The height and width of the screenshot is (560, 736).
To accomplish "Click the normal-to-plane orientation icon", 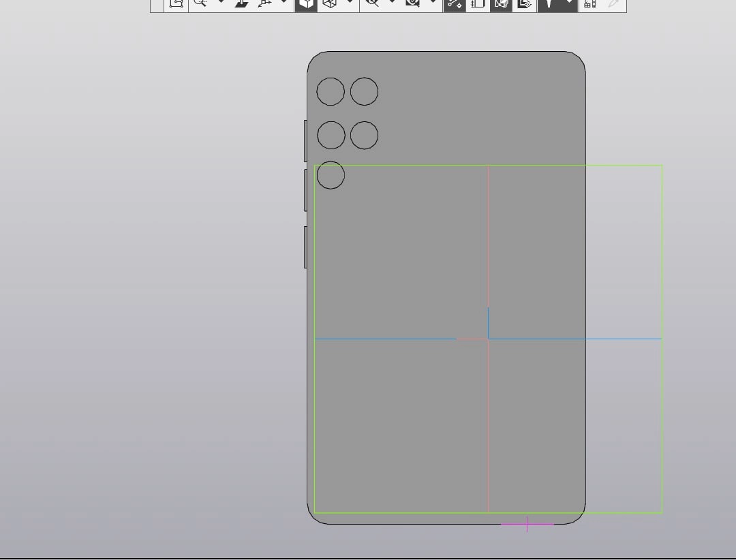I will tap(242, 3).
